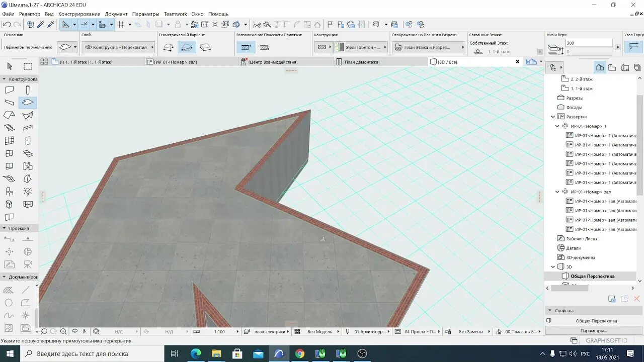The image size is (644, 362).
Task: Click the Windows search box
Action: 93,354
